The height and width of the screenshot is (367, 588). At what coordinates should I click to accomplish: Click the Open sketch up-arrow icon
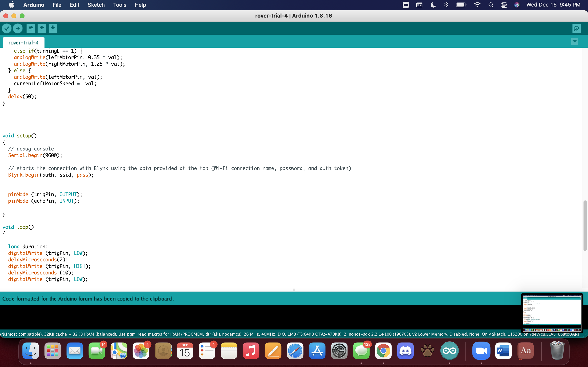click(x=42, y=28)
